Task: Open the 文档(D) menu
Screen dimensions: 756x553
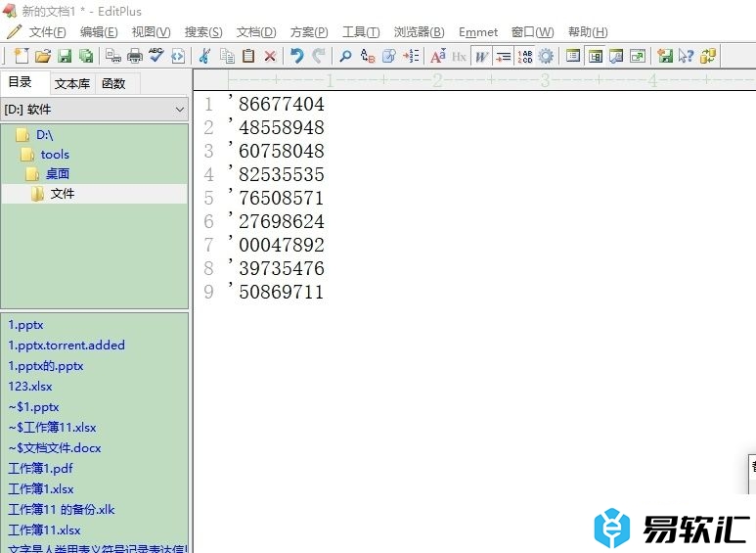Action: [256, 32]
